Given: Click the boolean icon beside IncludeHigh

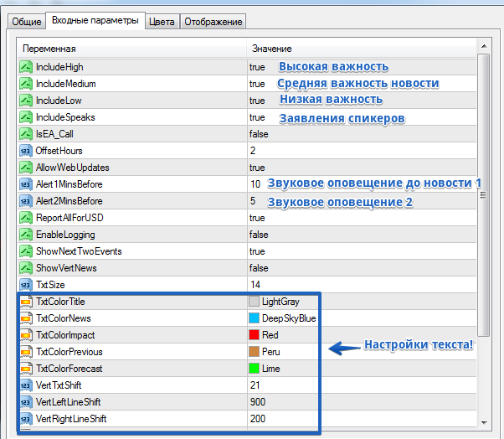Looking at the screenshot, I should (x=26, y=67).
